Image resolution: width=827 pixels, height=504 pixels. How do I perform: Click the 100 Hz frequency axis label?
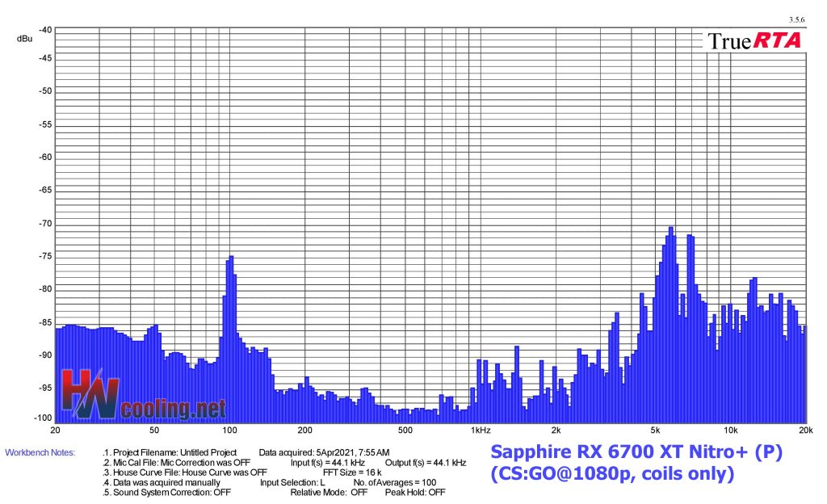(229, 430)
